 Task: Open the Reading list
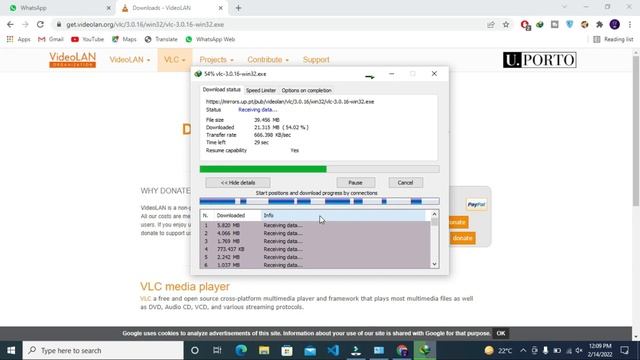(613, 39)
